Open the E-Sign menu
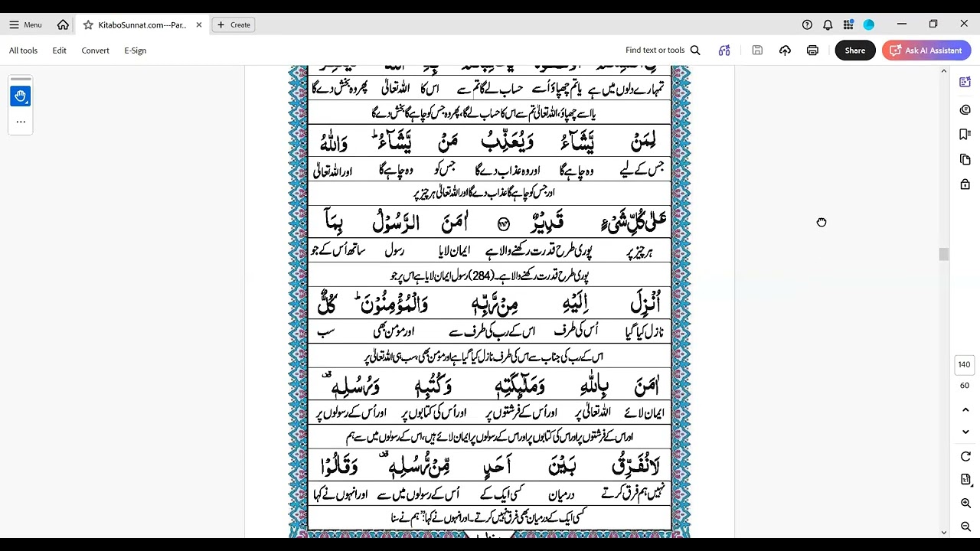This screenshot has width=980, height=551. pos(136,51)
